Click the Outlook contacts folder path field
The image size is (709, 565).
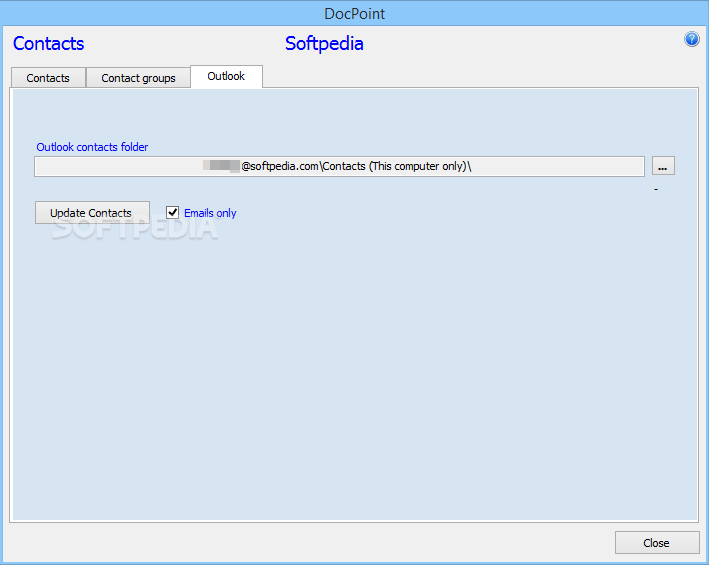click(x=339, y=166)
